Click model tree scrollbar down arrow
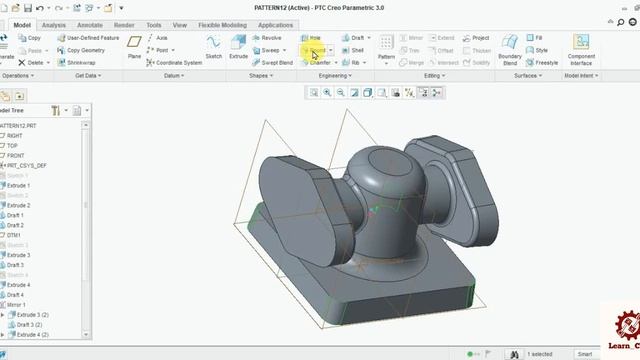Viewport: 640px width, 360px height. 85,335
